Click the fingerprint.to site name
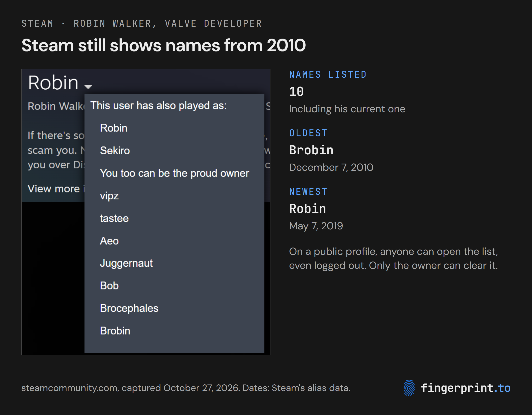The image size is (532, 415). 465,388
